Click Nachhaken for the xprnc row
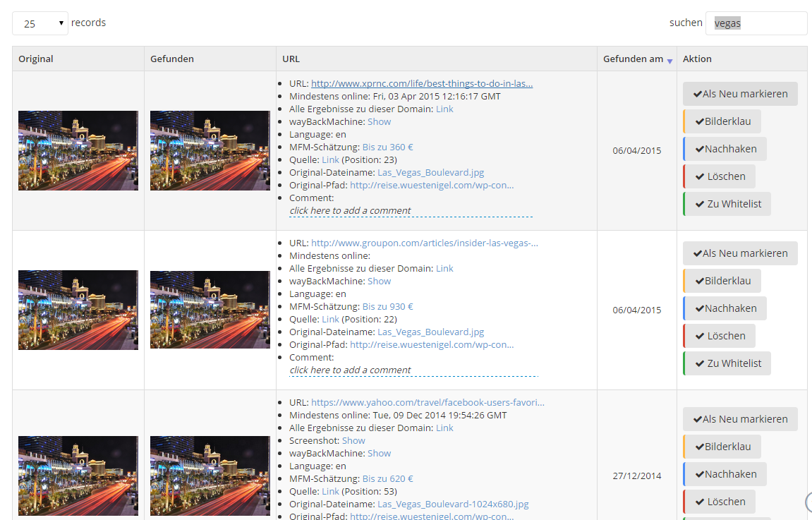The height and width of the screenshot is (520, 812). (725, 149)
